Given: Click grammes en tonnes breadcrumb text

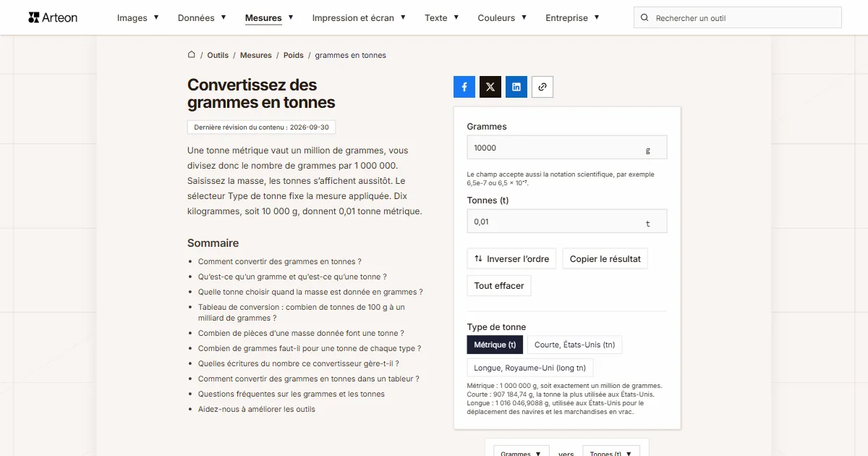Looking at the screenshot, I should [x=351, y=55].
